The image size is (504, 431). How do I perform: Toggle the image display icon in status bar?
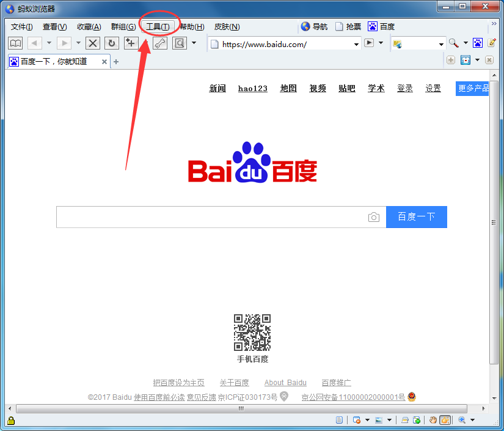tap(379, 420)
